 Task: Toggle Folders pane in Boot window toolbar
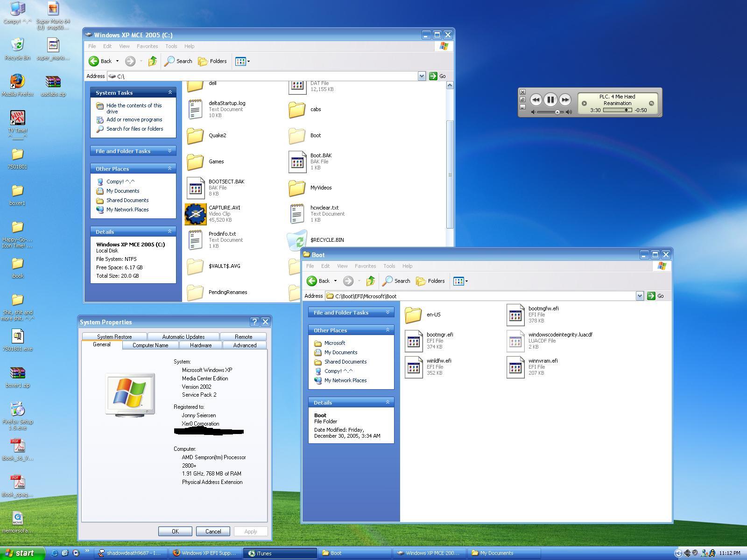pos(430,281)
